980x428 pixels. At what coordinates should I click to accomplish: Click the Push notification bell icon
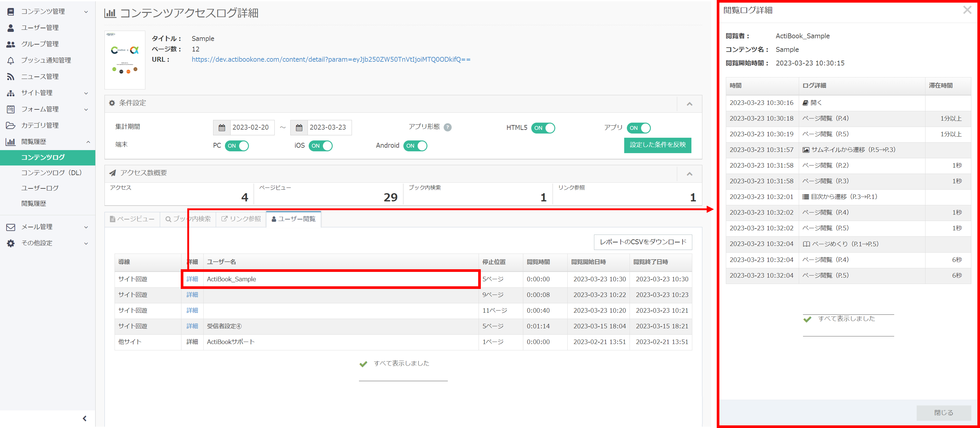pyautogui.click(x=11, y=60)
